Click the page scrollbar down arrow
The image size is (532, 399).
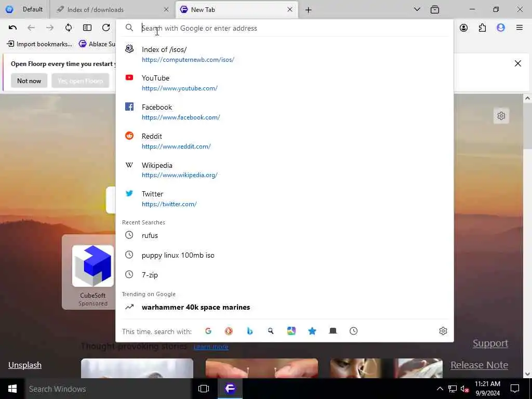coord(527,374)
